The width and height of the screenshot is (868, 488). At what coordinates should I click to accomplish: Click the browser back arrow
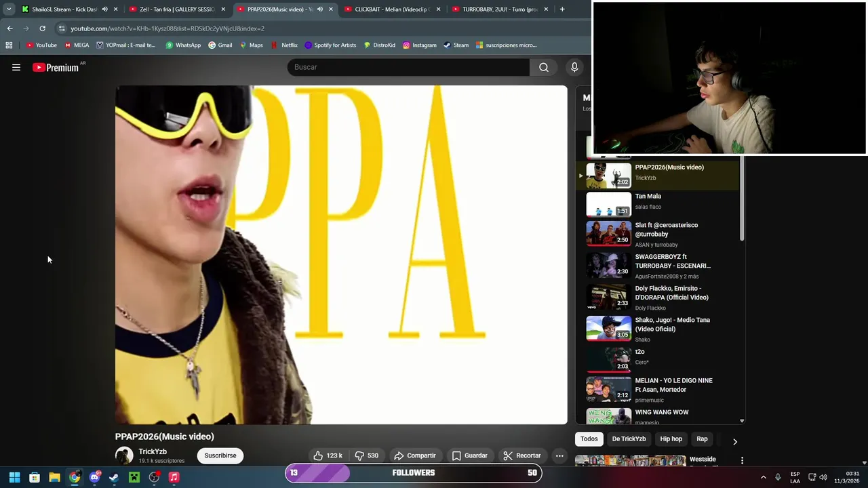tap(9, 28)
